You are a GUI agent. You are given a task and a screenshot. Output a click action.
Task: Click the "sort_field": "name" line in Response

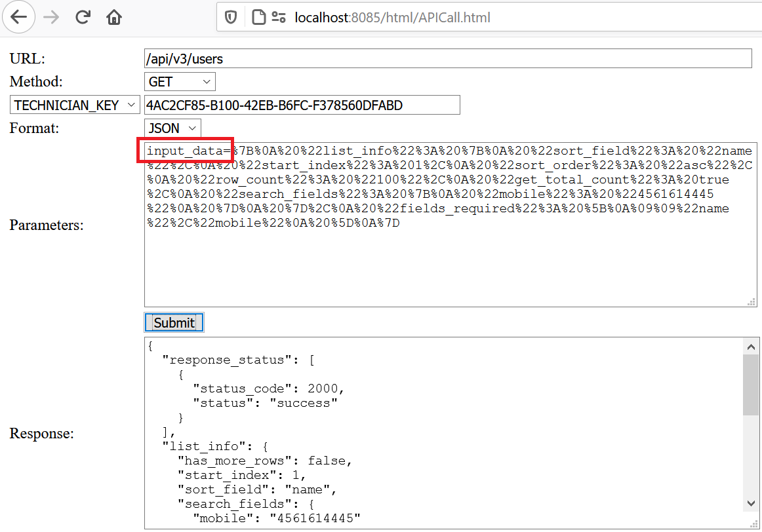pos(257,489)
